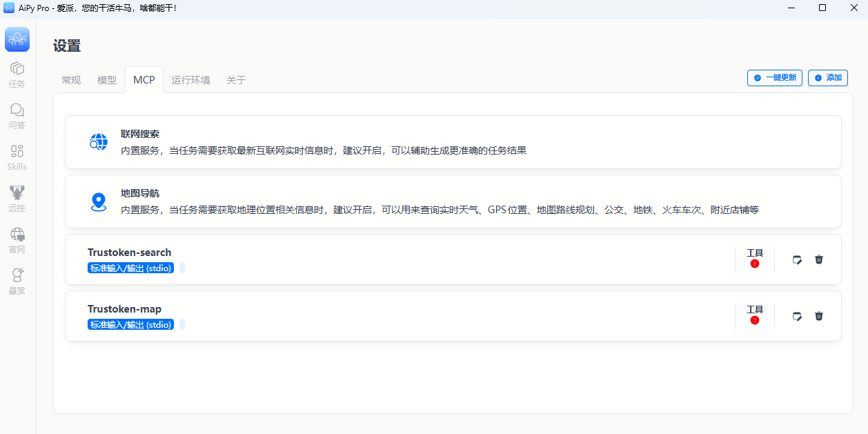Click the 联网搜索 globe service icon

(x=99, y=142)
